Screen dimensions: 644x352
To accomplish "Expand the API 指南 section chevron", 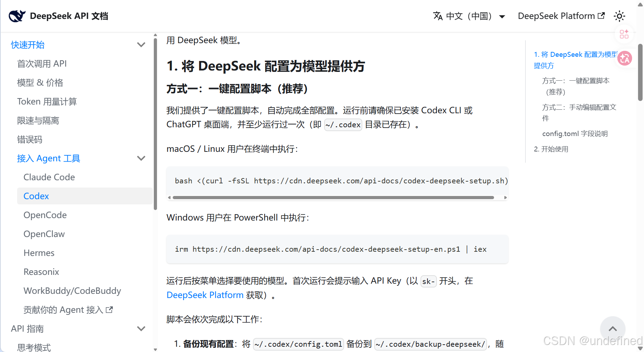I will (x=141, y=329).
